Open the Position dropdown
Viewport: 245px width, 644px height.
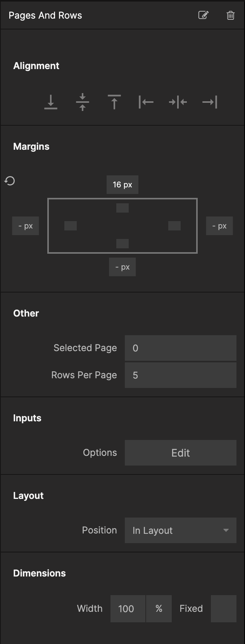[x=181, y=530]
